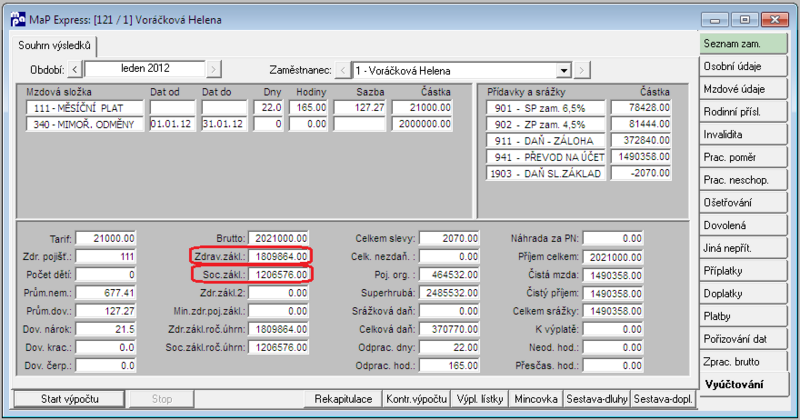Click the Období field showing leden 2012
800x420 pixels.
(145, 69)
